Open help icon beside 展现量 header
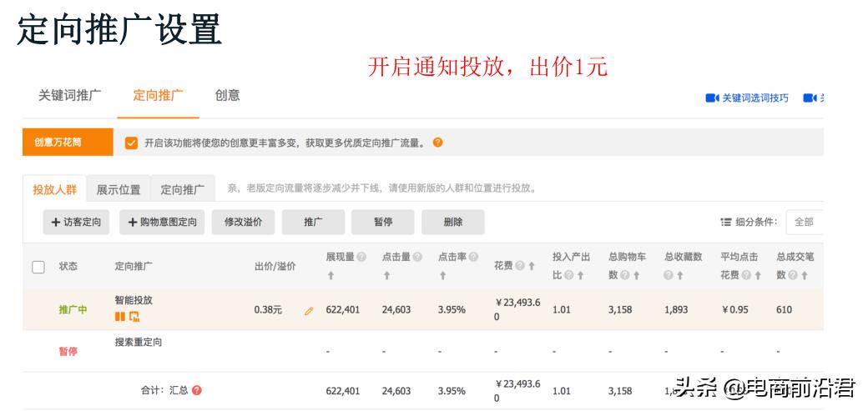Viewport: 868px width, 411px height. 361,257
